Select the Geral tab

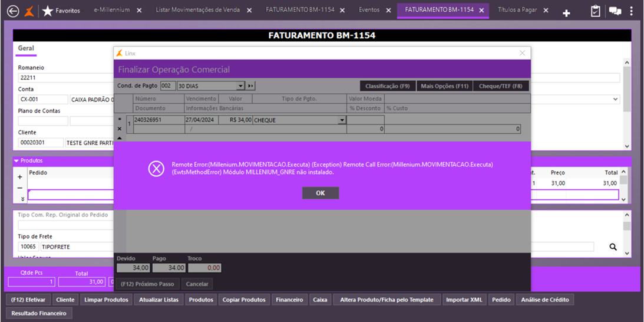click(26, 48)
